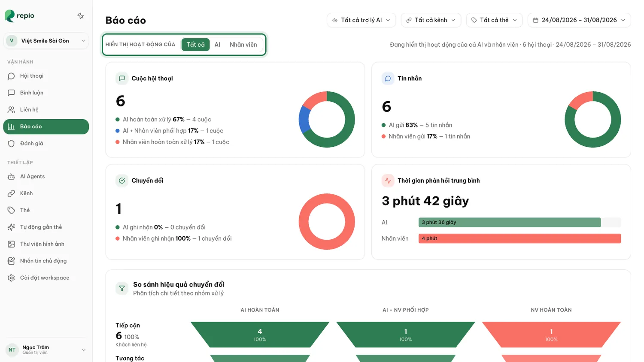The width and height of the screenshot is (644, 362).
Task: Click the Chuyển đổi donut chart
Action: [327, 222]
